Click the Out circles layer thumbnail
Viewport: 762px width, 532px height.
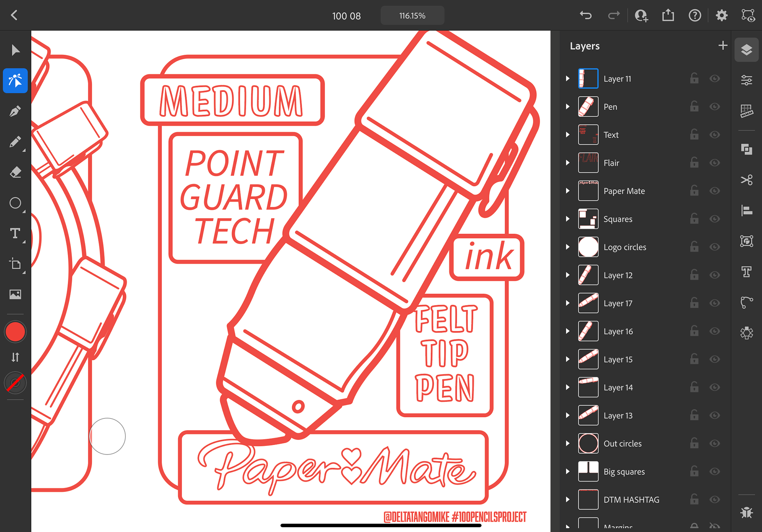pos(588,444)
